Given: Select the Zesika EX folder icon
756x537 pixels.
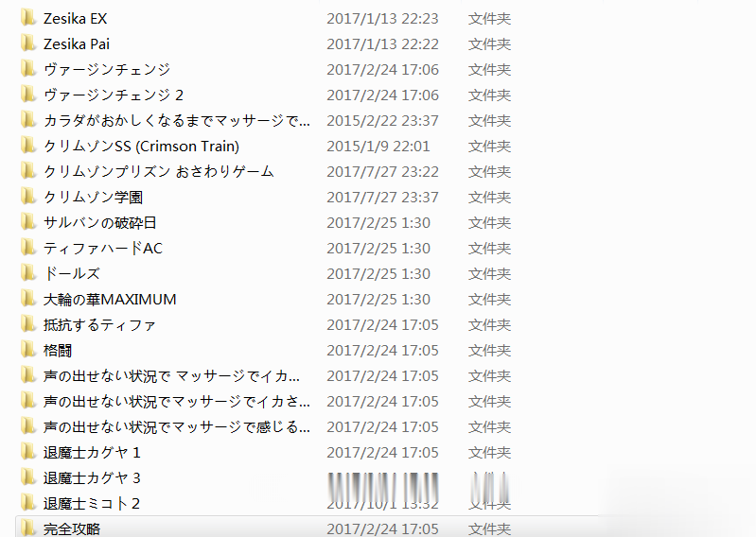Looking at the screenshot, I should 28,18.
